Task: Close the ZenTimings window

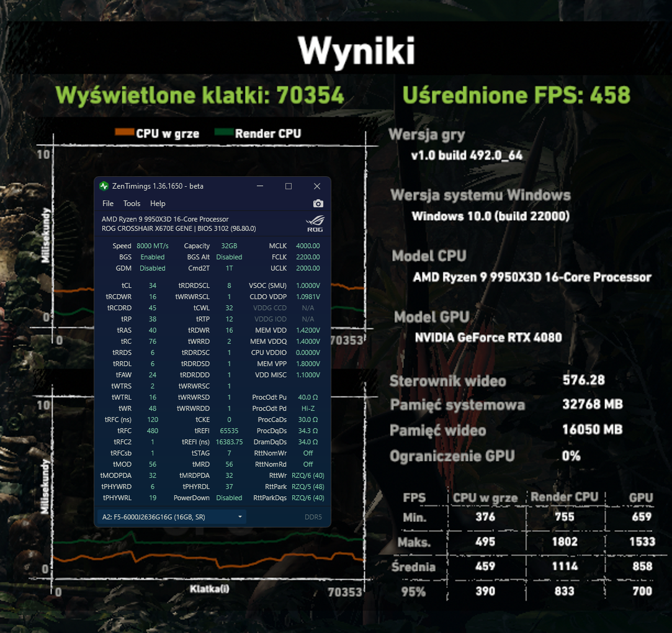Action: 317,186
